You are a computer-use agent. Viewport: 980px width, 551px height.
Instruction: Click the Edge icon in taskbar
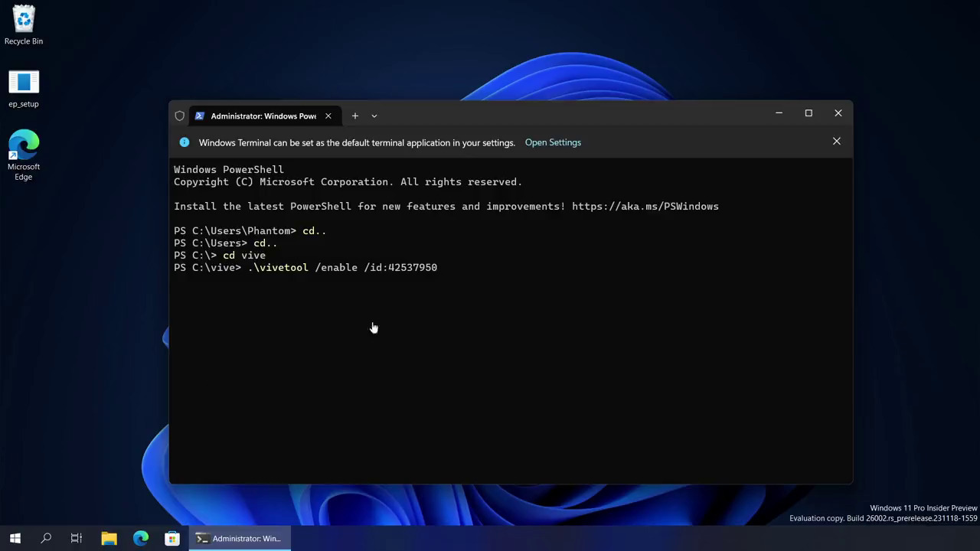[141, 538]
